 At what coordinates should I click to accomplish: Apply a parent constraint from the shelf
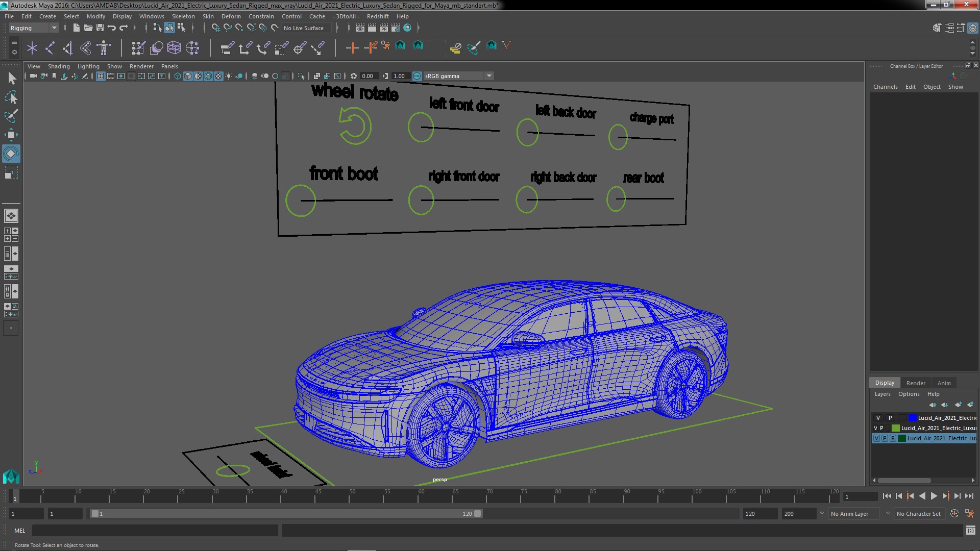227,48
